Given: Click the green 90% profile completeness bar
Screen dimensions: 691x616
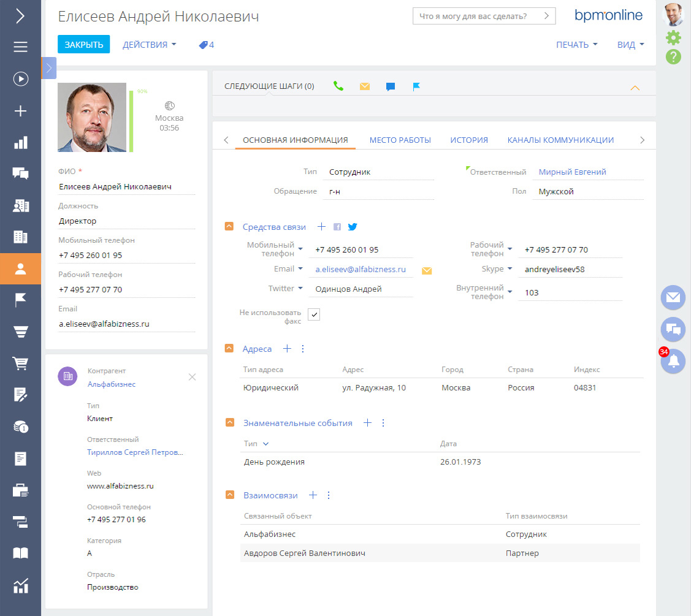Looking at the screenshot, I should tap(131, 121).
